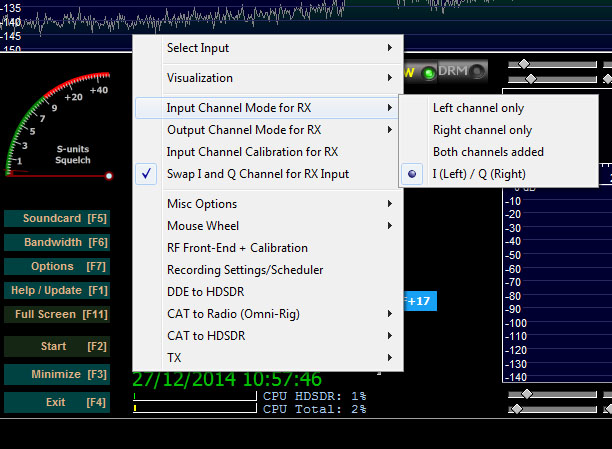Toggle Swap I and Q Channel for RX Input
The width and height of the screenshot is (612, 449).
click(268, 174)
